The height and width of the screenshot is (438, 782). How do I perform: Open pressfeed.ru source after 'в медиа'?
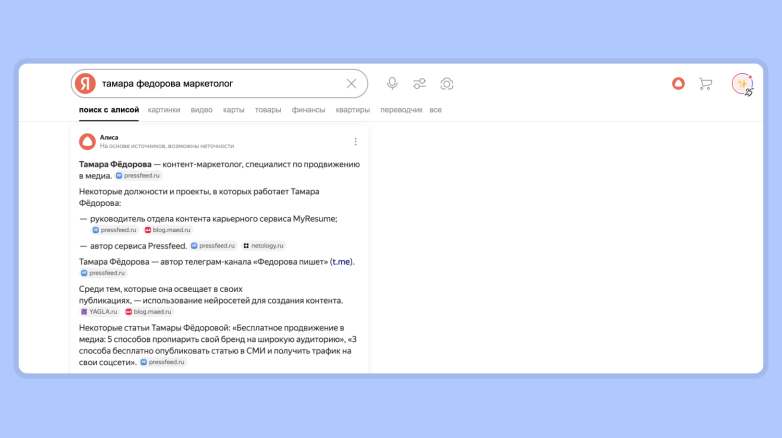[x=138, y=176]
